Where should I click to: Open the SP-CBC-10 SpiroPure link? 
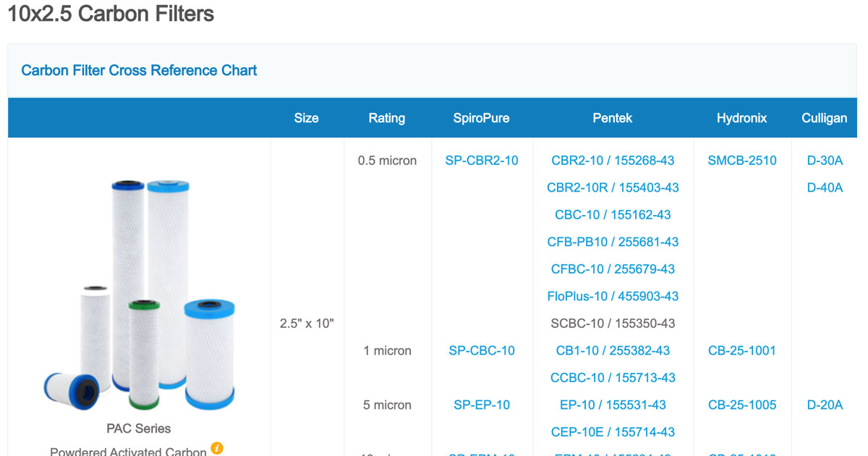(482, 350)
